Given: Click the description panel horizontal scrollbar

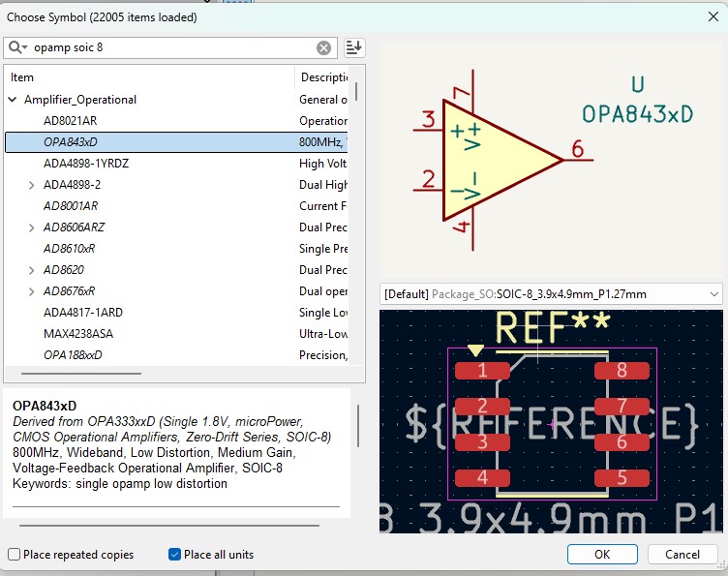Looking at the screenshot, I should [x=169, y=526].
